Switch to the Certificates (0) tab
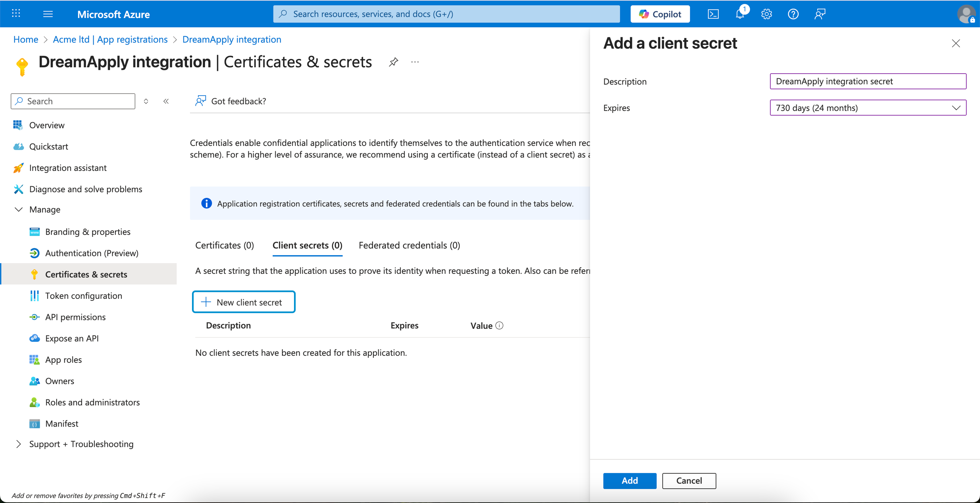 pyautogui.click(x=224, y=245)
